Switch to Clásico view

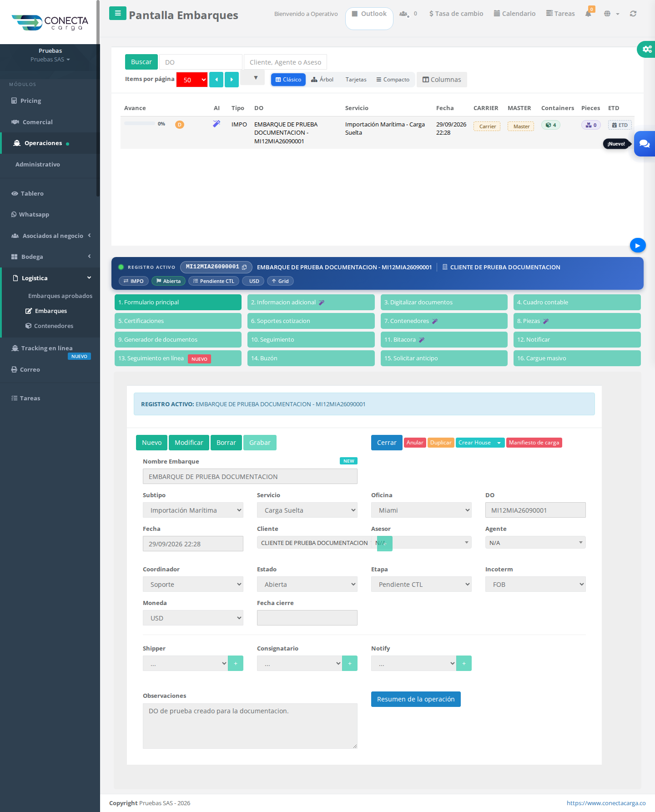(x=288, y=80)
